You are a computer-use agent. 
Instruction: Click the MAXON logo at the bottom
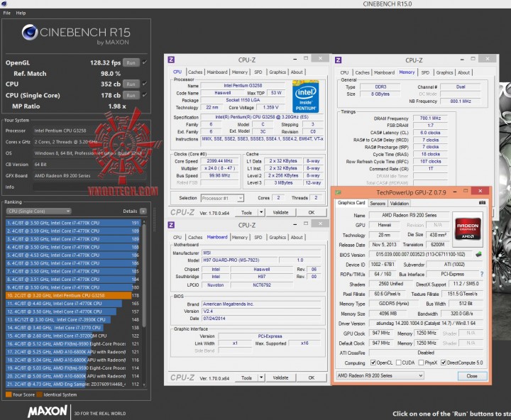click(x=48, y=411)
